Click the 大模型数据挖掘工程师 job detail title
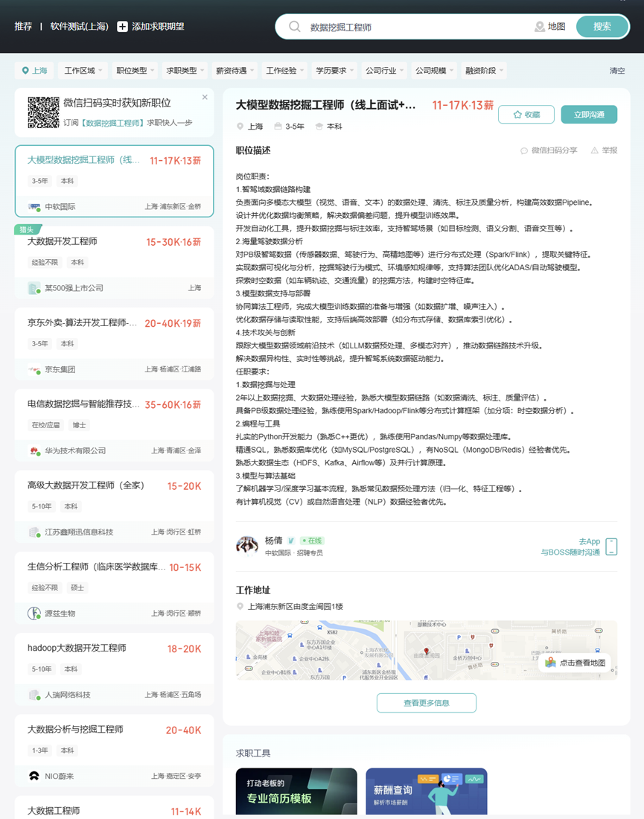This screenshot has height=819, width=644. [325, 105]
